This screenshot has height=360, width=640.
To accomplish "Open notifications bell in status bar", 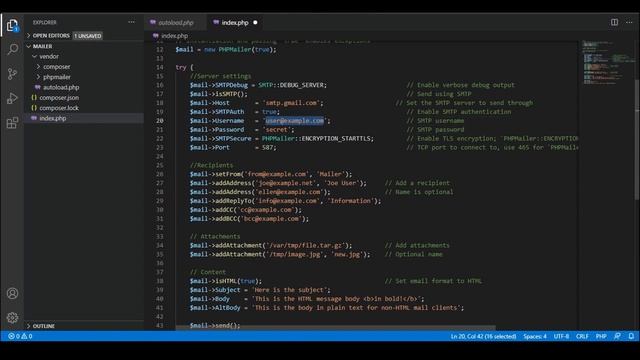I will tap(631, 336).
